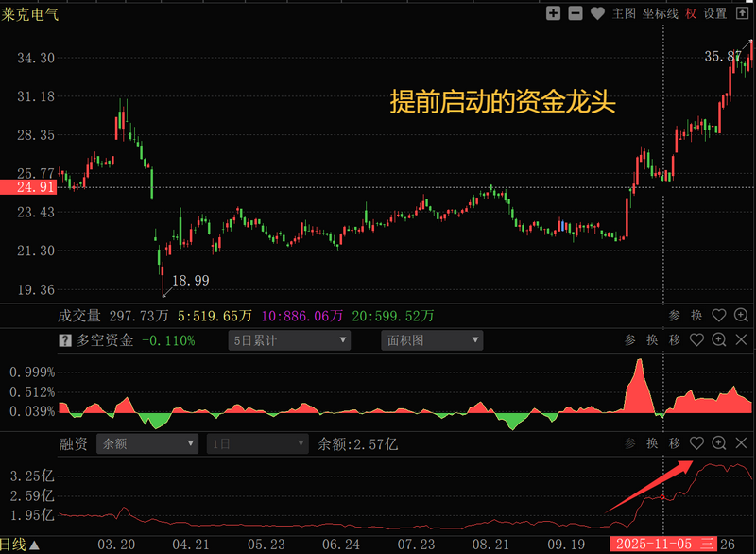The width and height of the screenshot is (756, 554).
Task: Click the zoom-out minus icon on top toolbar
Action: (575, 14)
